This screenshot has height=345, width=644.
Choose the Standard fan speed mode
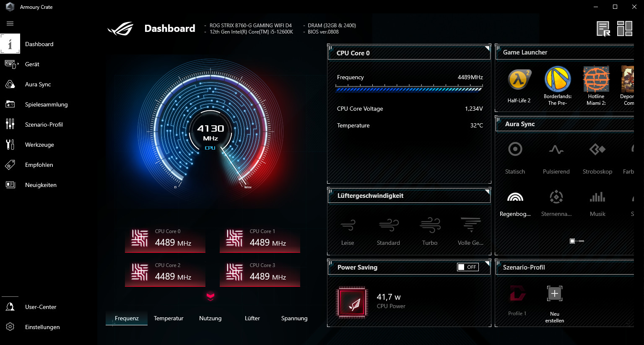point(388,225)
